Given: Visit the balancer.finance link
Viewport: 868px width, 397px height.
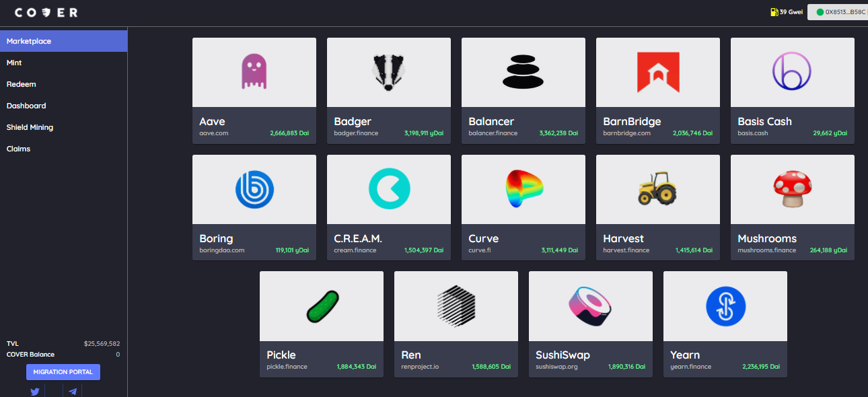Looking at the screenshot, I should click(493, 133).
